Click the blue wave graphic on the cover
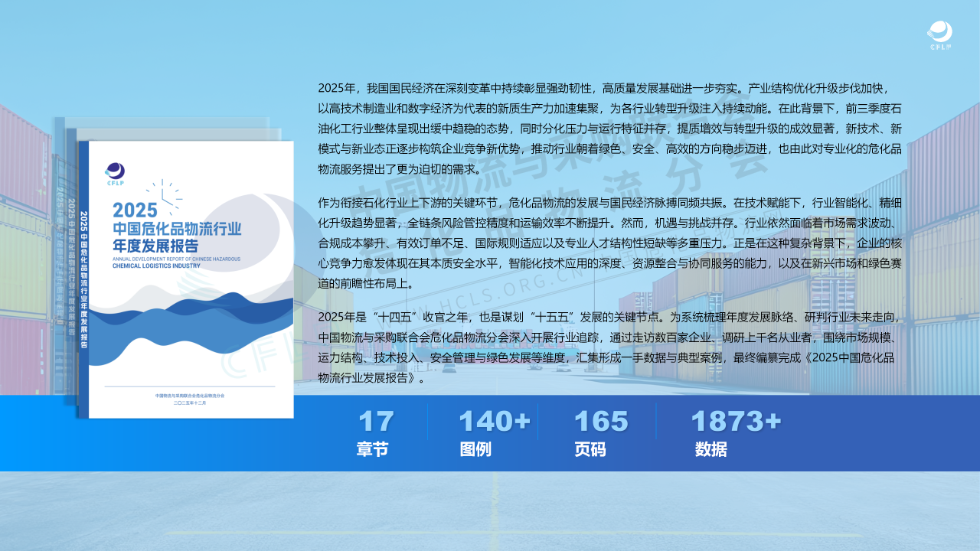Screen dimensions: 980x551 [191, 325]
